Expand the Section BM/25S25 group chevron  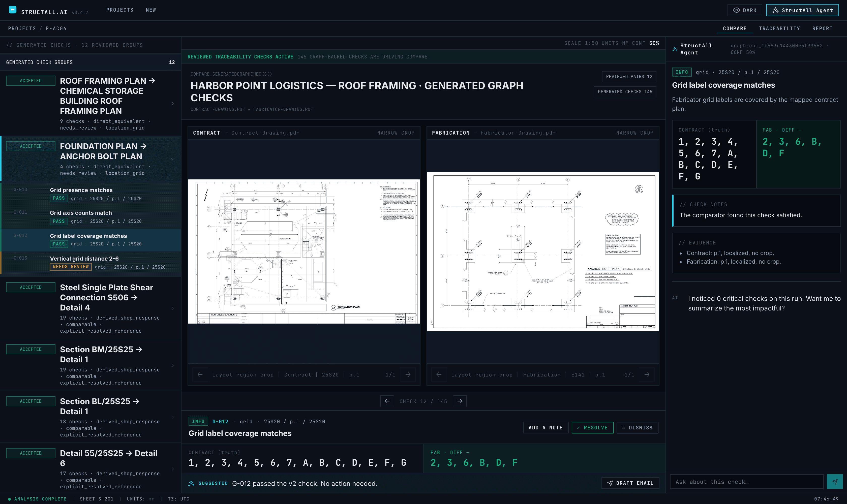click(x=173, y=365)
